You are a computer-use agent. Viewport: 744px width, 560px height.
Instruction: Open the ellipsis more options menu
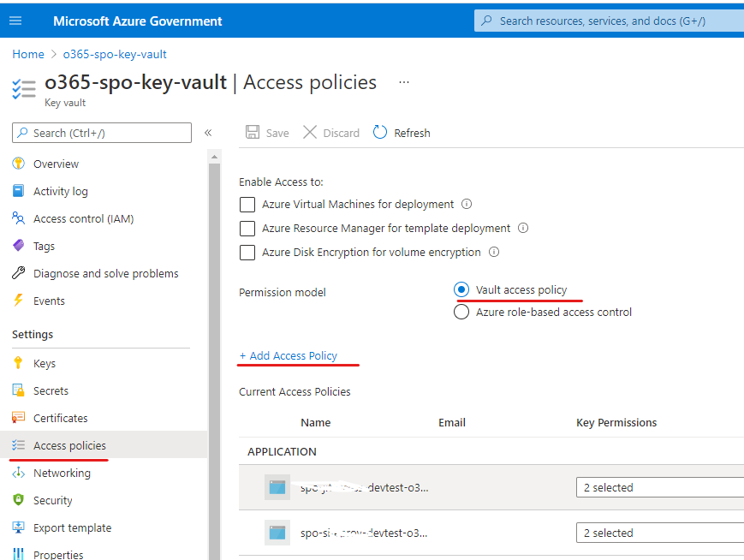point(404,82)
